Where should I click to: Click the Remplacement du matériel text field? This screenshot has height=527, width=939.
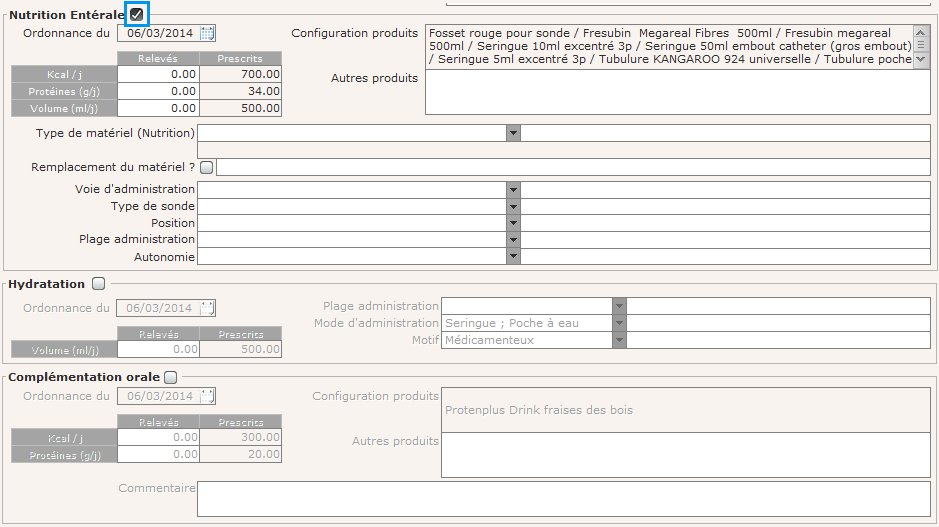[x=573, y=167]
